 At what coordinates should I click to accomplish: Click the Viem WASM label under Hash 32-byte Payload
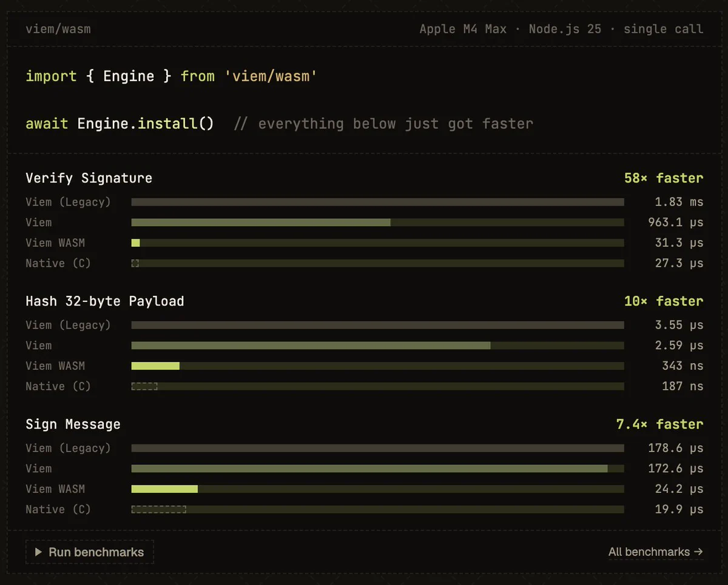coord(55,366)
